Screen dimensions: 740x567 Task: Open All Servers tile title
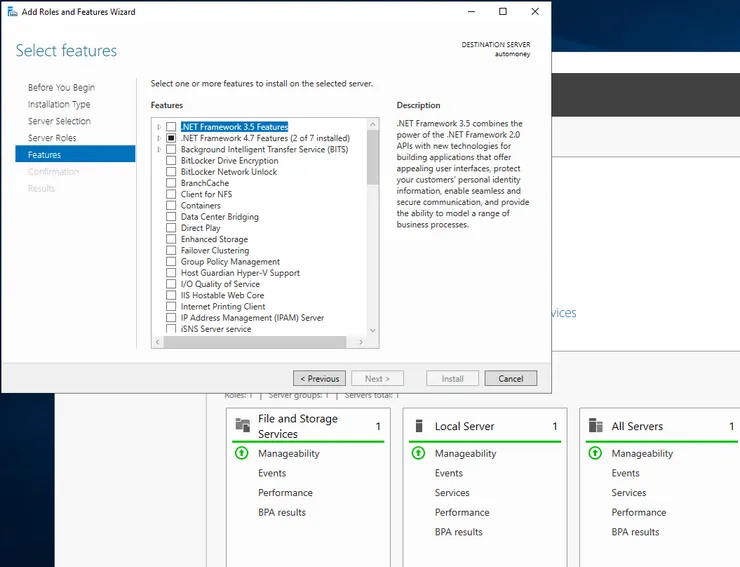coord(637,426)
